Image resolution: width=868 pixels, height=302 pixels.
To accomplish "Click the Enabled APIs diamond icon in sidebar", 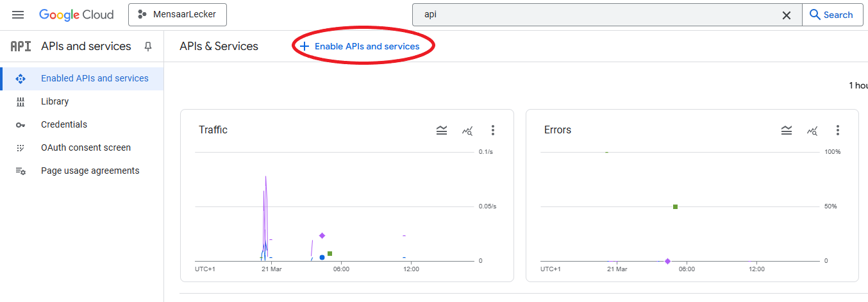I will [21, 79].
